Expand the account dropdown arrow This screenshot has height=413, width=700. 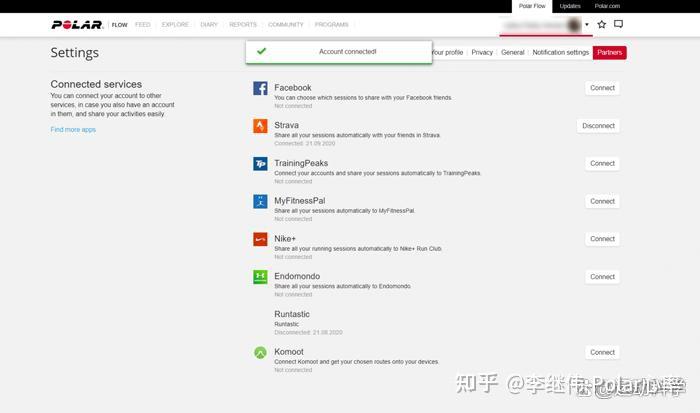[x=587, y=25]
